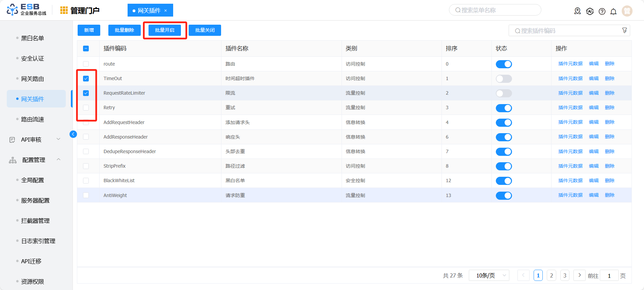Click the 管理门户 grid icon
This screenshot has height=290, width=644.
[64, 10]
